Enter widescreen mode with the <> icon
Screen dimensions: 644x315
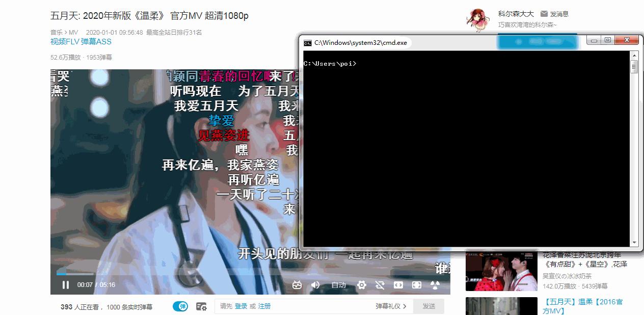pos(398,284)
